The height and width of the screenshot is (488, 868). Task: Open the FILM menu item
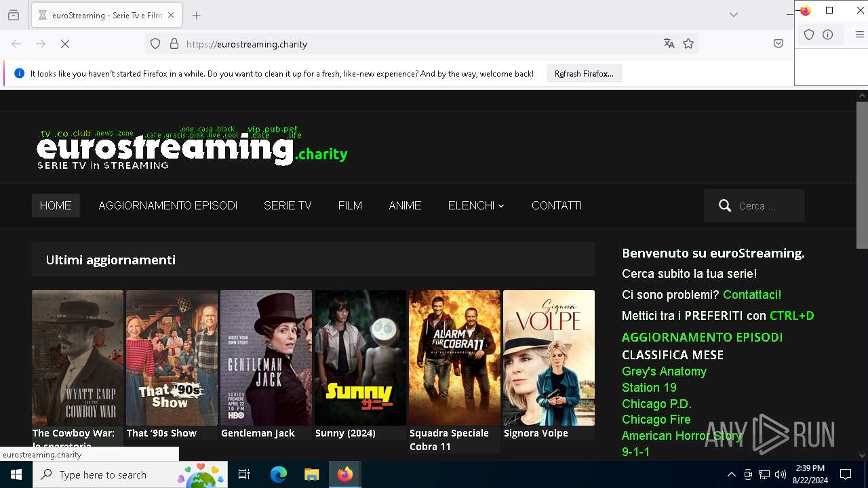[x=350, y=206]
